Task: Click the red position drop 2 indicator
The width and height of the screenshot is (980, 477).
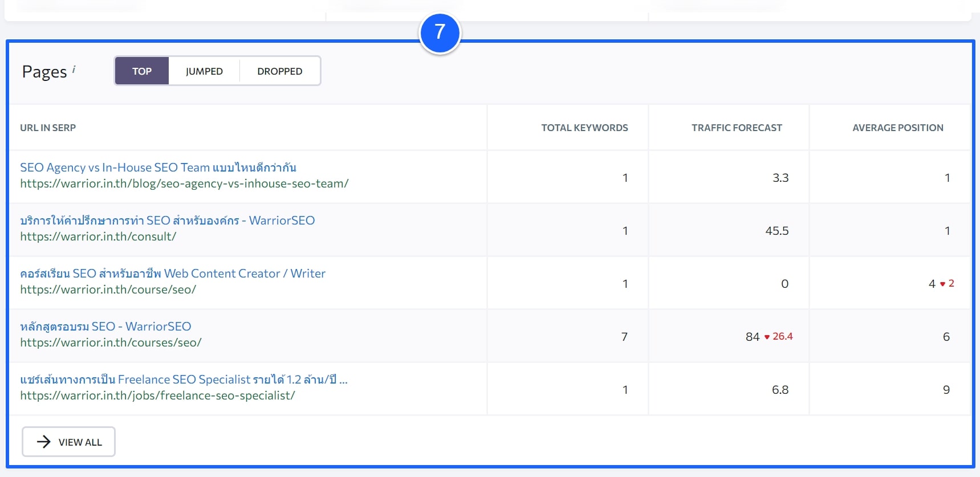Action: [x=948, y=283]
